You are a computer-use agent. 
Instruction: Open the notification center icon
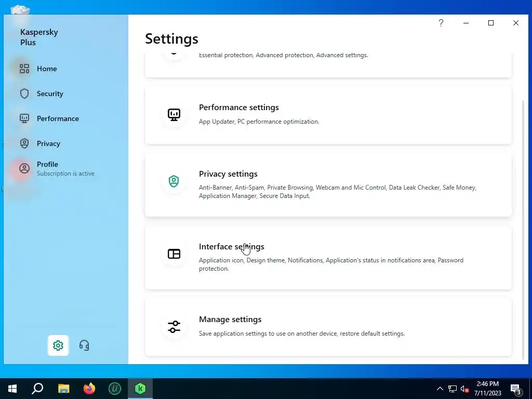click(516, 389)
